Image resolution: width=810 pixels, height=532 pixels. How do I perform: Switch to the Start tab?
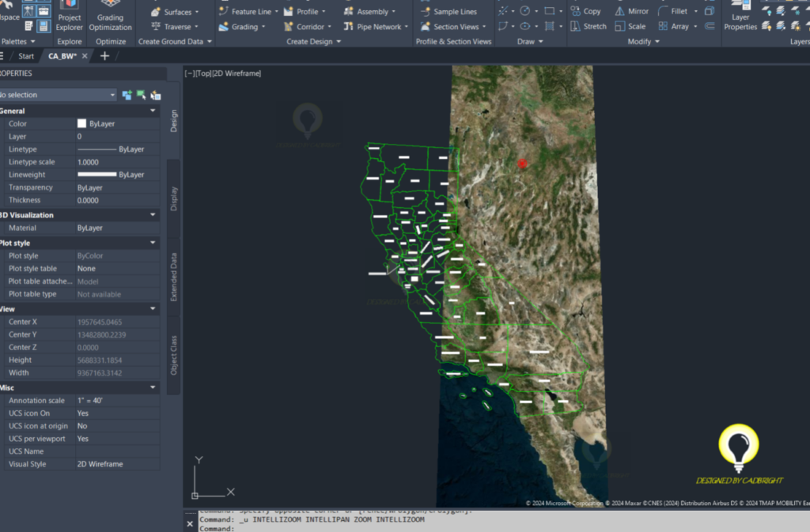(25, 55)
